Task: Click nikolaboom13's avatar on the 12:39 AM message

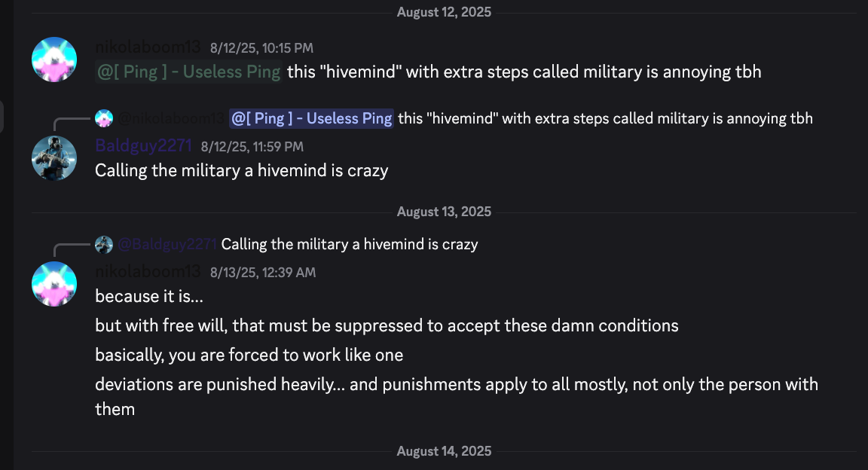Action: coord(54,284)
